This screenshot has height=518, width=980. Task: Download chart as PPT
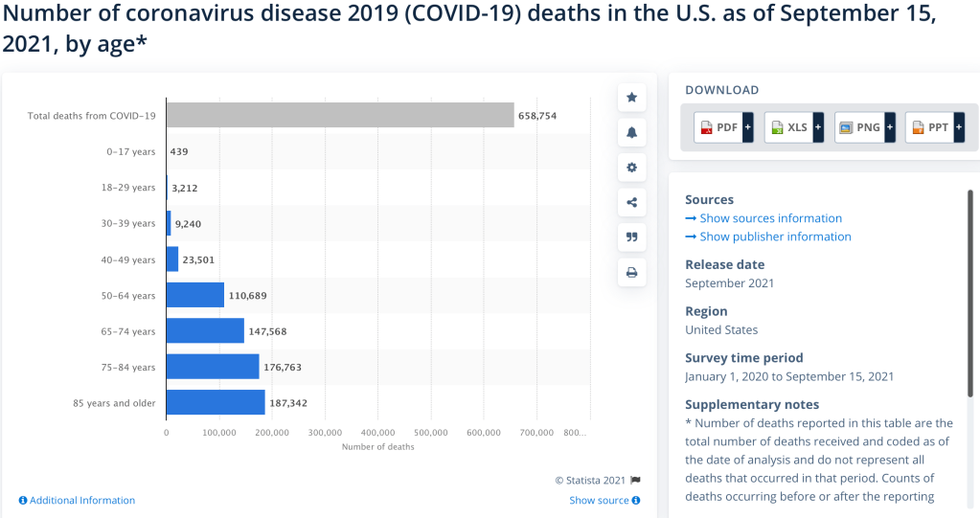point(929,127)
